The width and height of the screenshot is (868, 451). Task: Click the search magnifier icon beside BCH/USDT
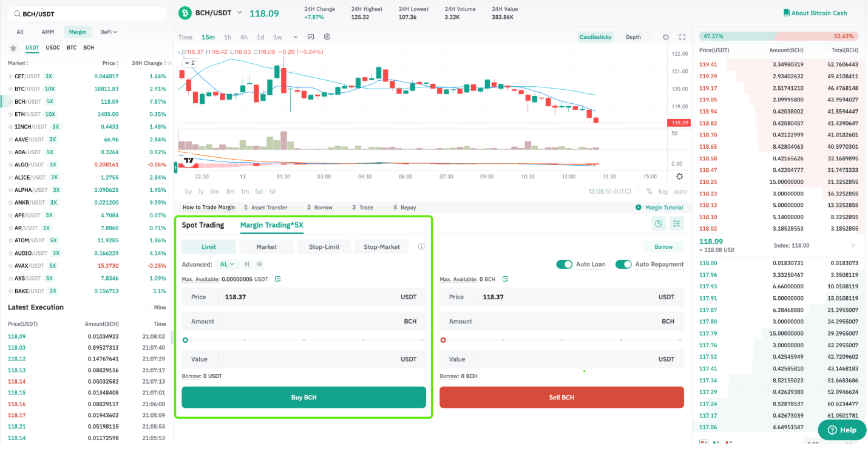[x=17, y=14]
